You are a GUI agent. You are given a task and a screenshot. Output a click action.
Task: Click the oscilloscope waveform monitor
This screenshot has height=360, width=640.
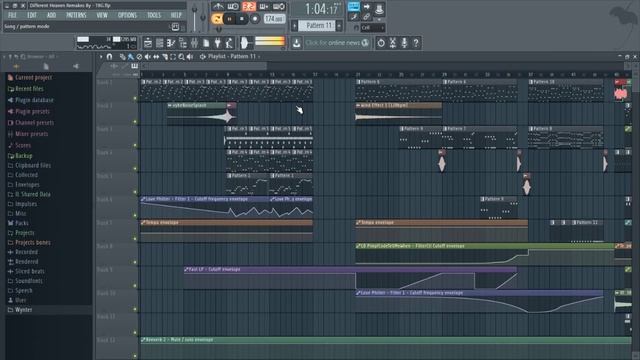click(246, 42)
